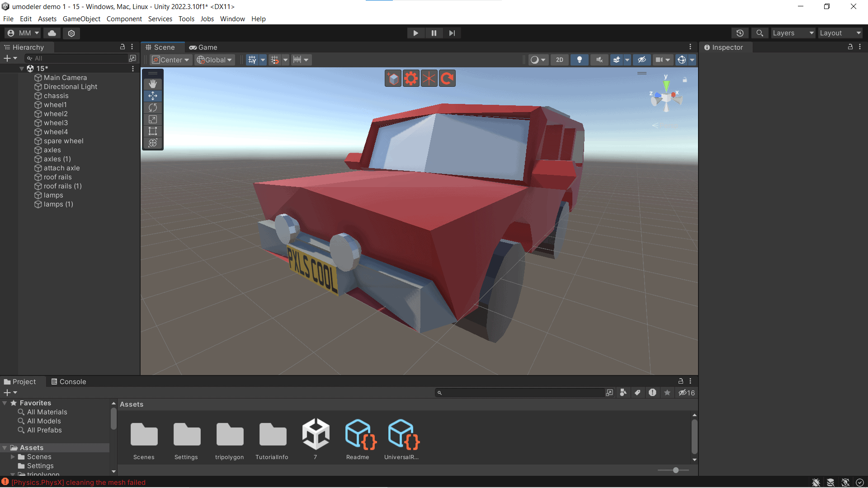Select the Transform tool
Screen dimensions: 868x488
coord(153,143)
